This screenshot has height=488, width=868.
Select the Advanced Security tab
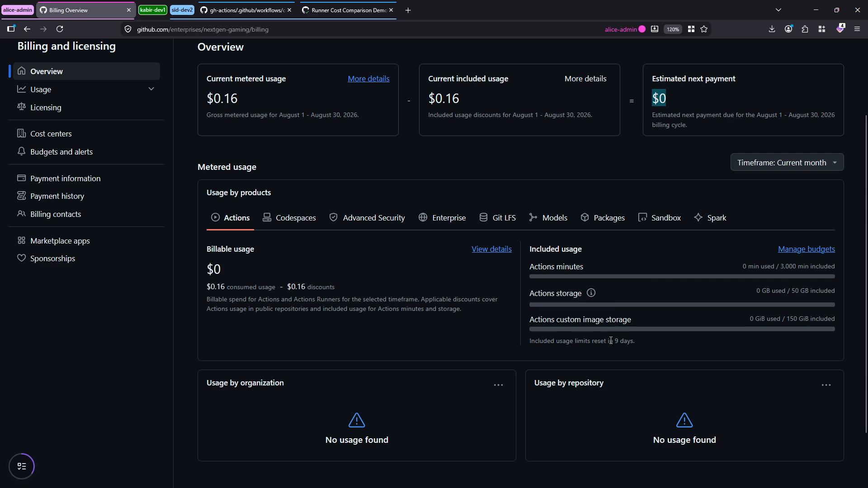[x=367, y=218]
